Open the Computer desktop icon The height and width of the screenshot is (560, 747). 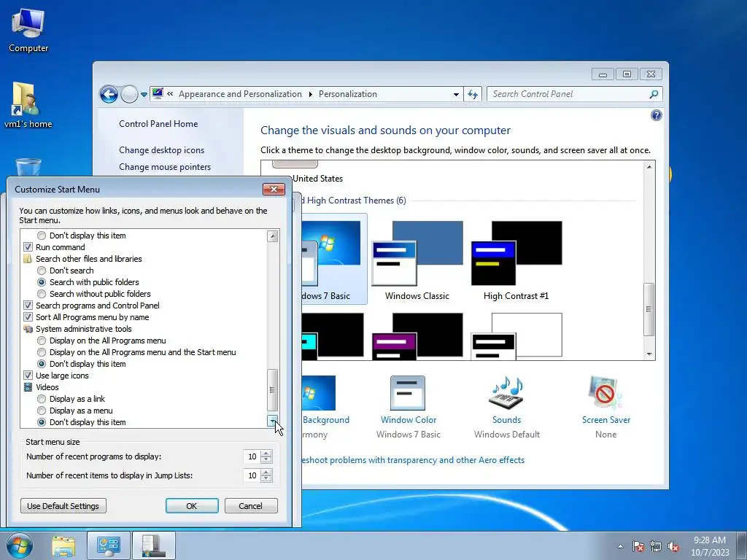[28, 31]
